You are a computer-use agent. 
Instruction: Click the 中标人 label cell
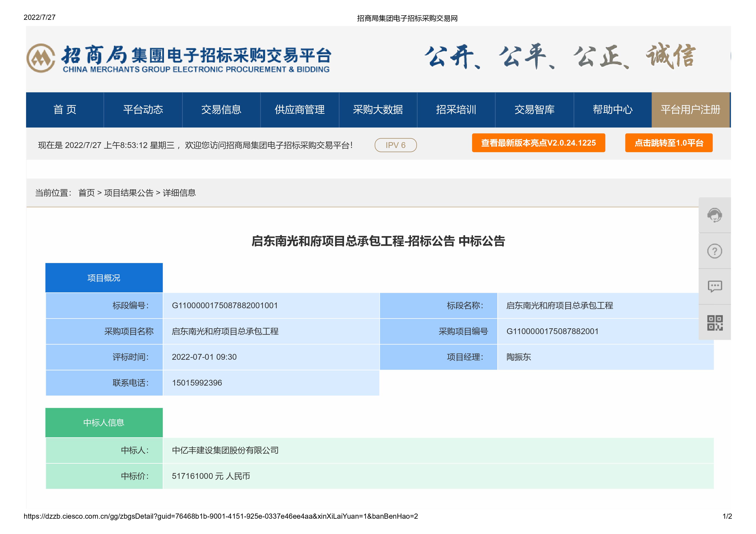click(104, 450)
